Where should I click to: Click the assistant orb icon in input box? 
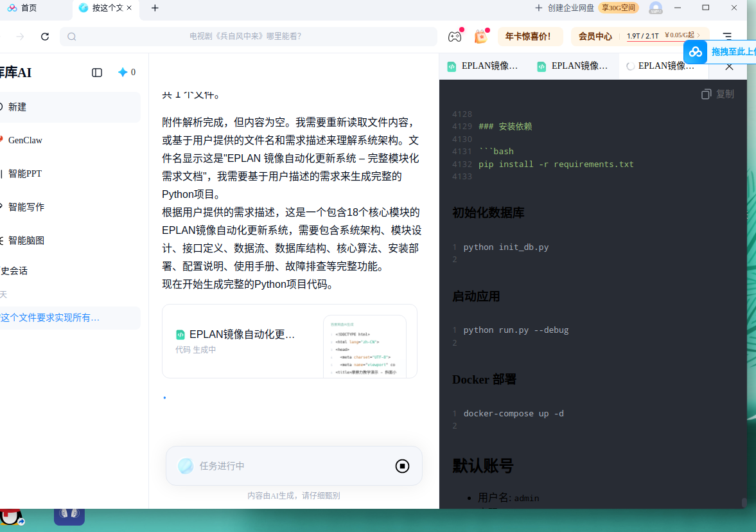click(x=186, y=466)
